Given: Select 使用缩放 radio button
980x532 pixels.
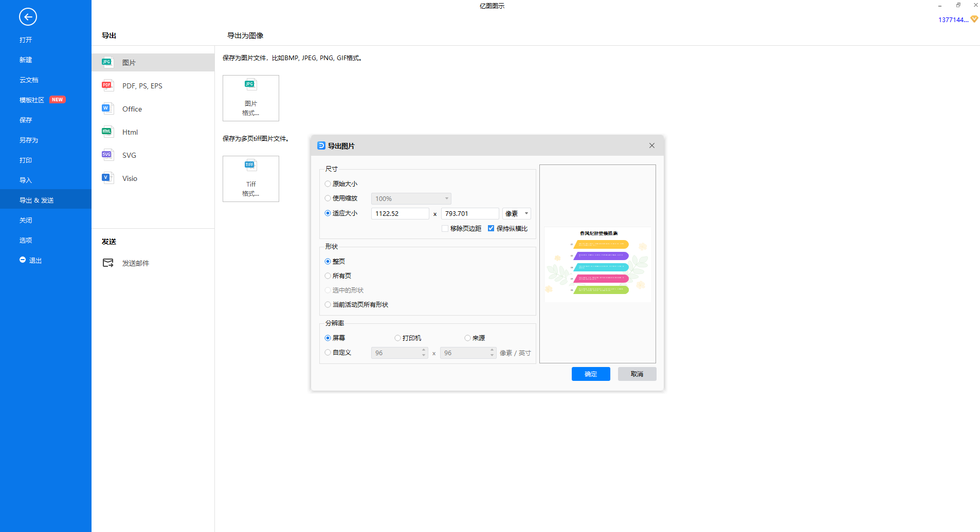Looking at the screenshot, I should (328, 198).
